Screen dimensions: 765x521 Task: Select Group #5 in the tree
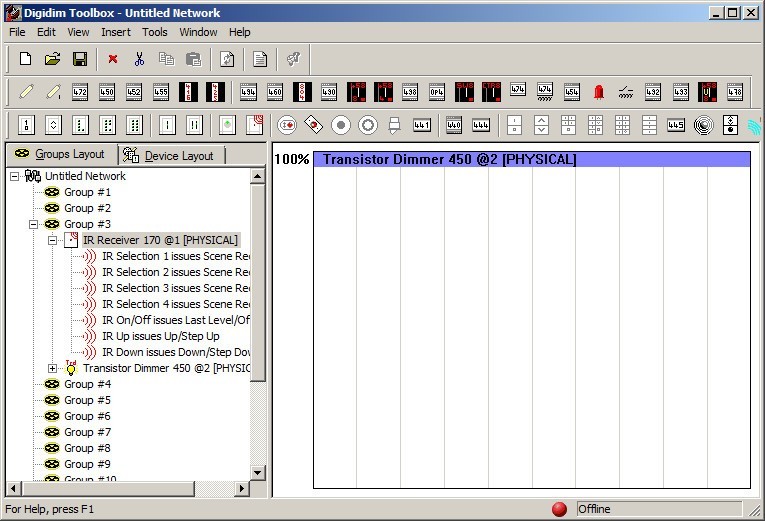click(x=87, y=400)
